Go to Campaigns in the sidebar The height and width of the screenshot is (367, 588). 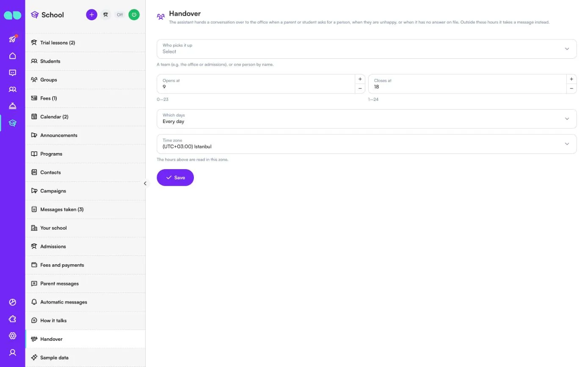[86, 191]
